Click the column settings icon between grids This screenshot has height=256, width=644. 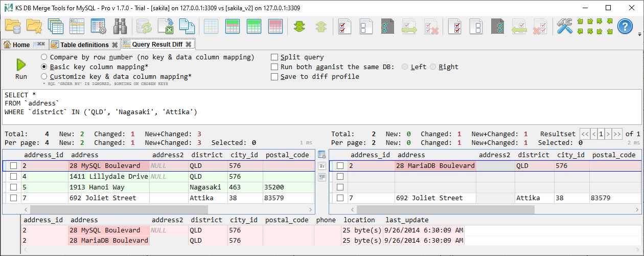point(322,155)
